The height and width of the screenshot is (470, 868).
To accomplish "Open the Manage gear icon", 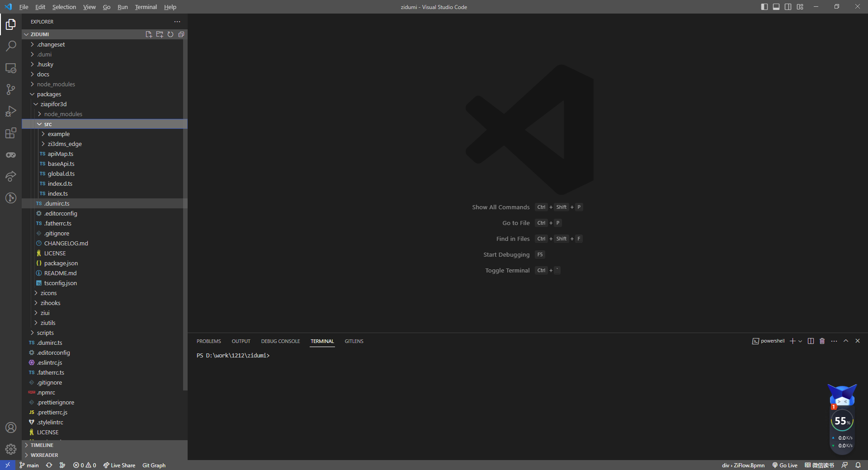I will point(11,449).
